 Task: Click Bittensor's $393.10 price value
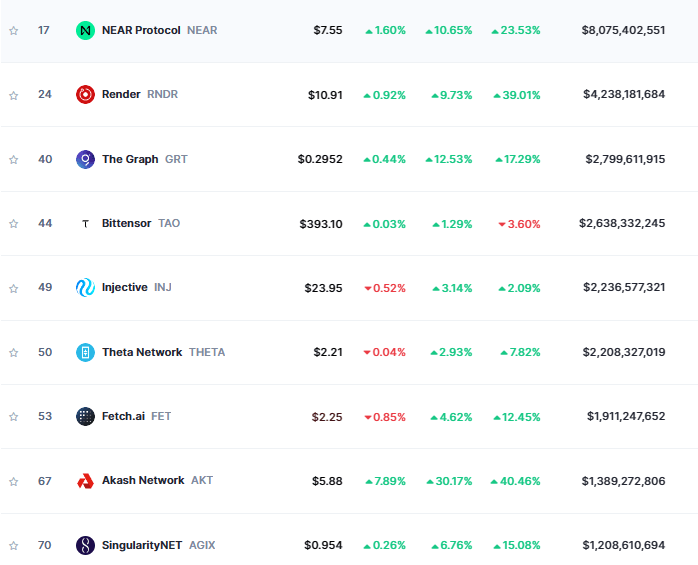320,224
